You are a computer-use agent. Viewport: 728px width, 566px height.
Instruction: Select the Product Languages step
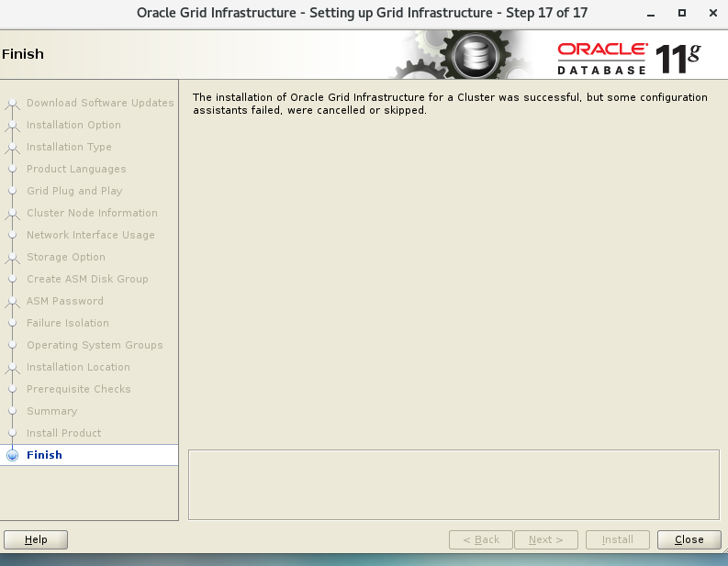point(76,169)
